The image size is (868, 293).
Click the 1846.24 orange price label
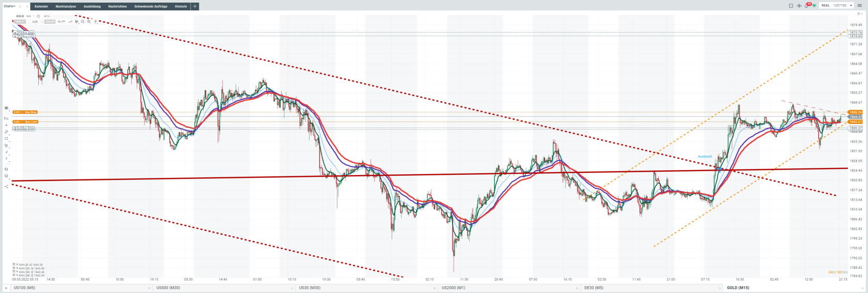tap(856, 112)
